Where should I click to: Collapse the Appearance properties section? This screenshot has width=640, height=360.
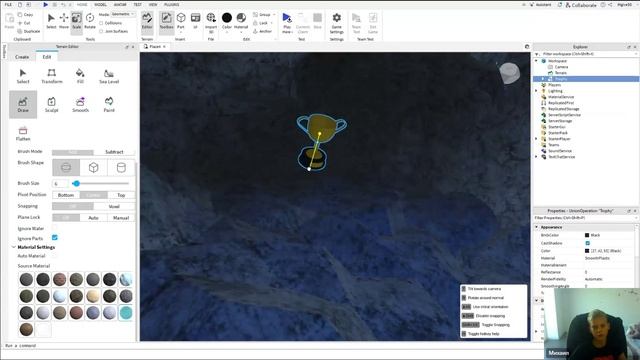(x=537, y=227)
